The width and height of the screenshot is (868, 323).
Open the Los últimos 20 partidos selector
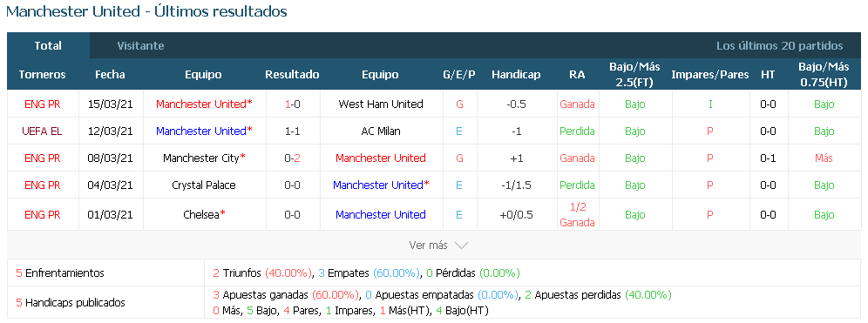(779, 46)
